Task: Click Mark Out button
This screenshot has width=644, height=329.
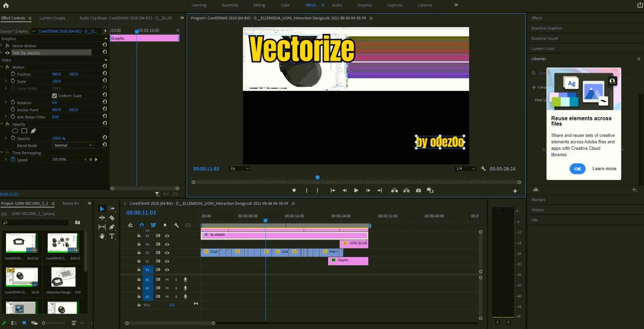Action: click(x=317, y=190)
